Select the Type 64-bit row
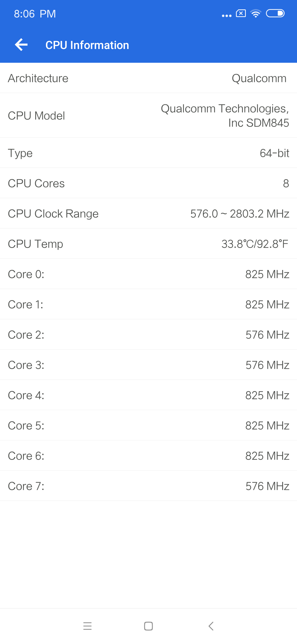The width and height of the screenshot is (297, 644). [148, 153]
